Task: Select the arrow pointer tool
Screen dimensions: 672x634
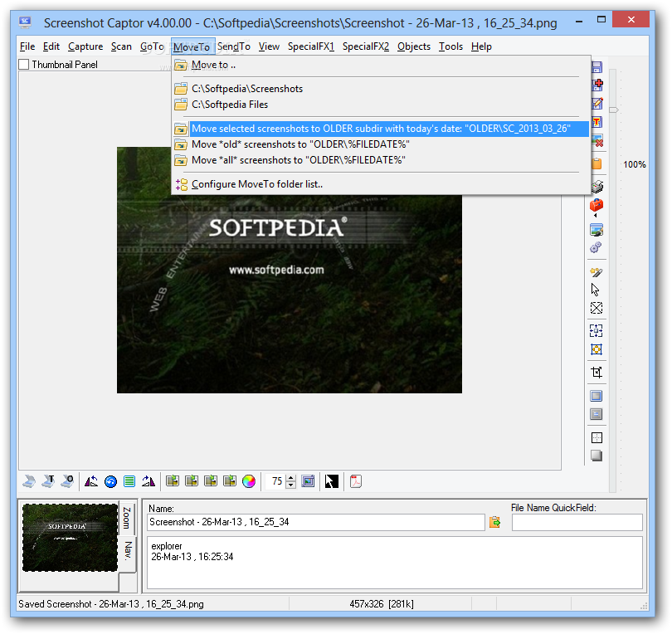Action: coord(596,290)
